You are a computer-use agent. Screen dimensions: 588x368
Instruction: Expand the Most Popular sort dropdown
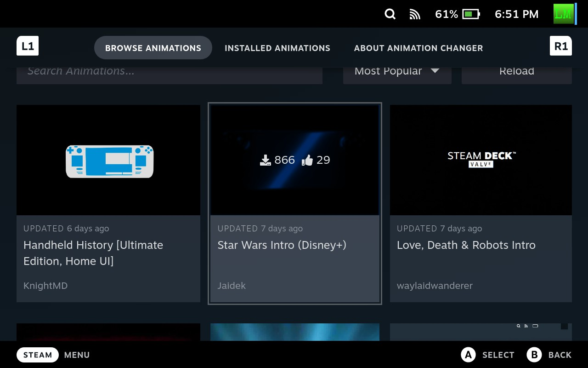pyautogui.click(x=397, y=71)
